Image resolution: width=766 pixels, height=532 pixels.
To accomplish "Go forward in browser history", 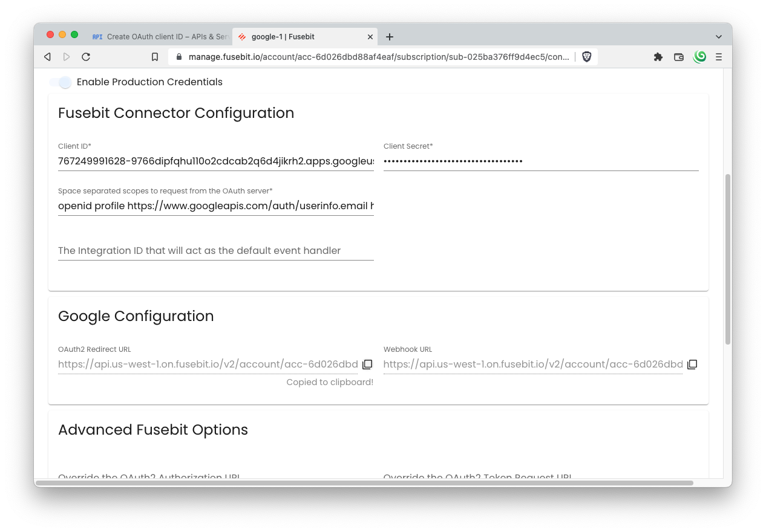I will tap(67, 57).
